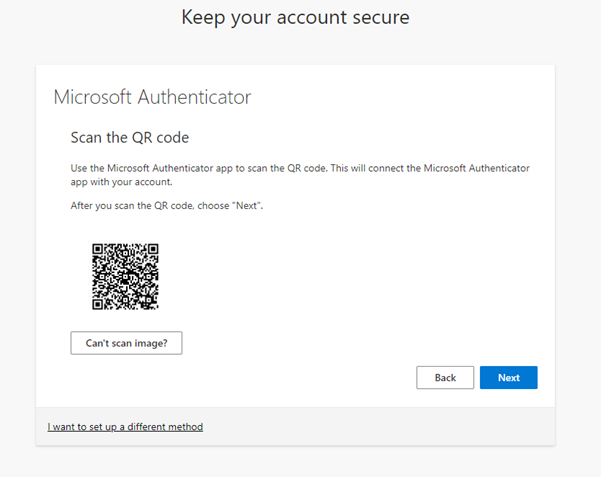Go back with the Back button
The width and height of the screenshot is (601, 477).
coord(445,378)
